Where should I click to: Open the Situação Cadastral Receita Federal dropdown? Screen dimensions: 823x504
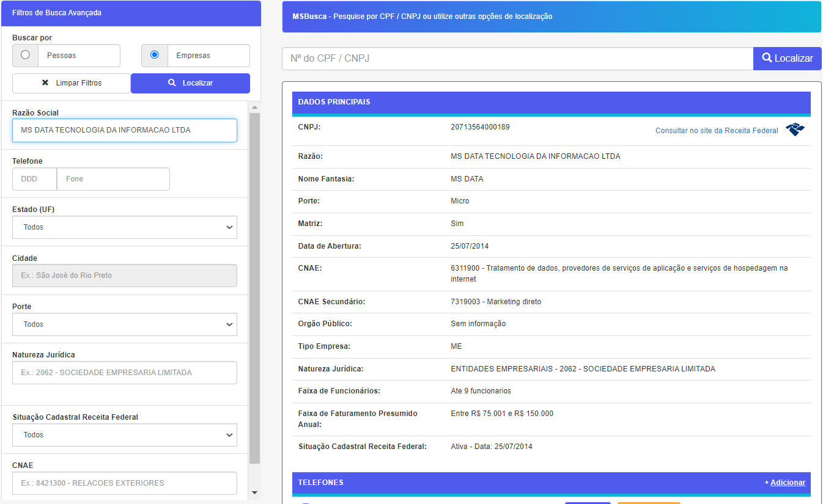tap(125, 435)
